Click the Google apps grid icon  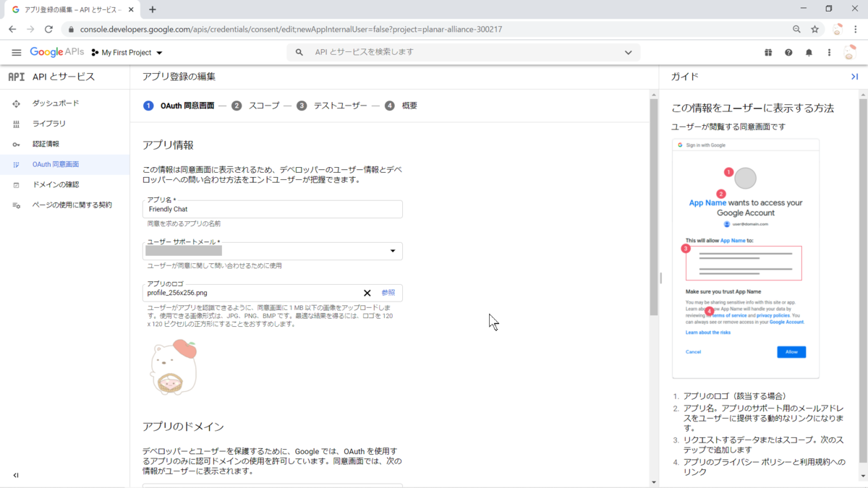point(768,52)
